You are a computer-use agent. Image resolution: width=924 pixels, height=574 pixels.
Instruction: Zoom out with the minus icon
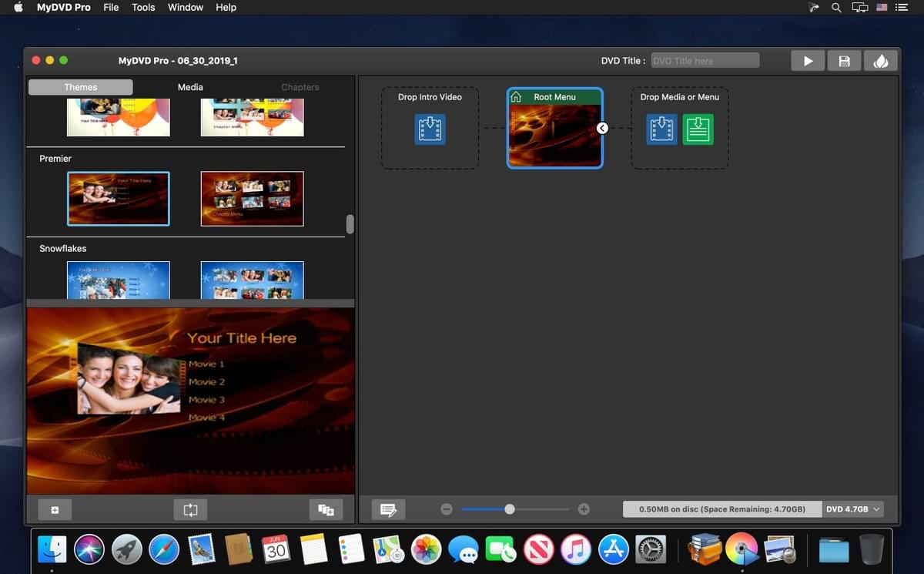(x=447, y=509)
